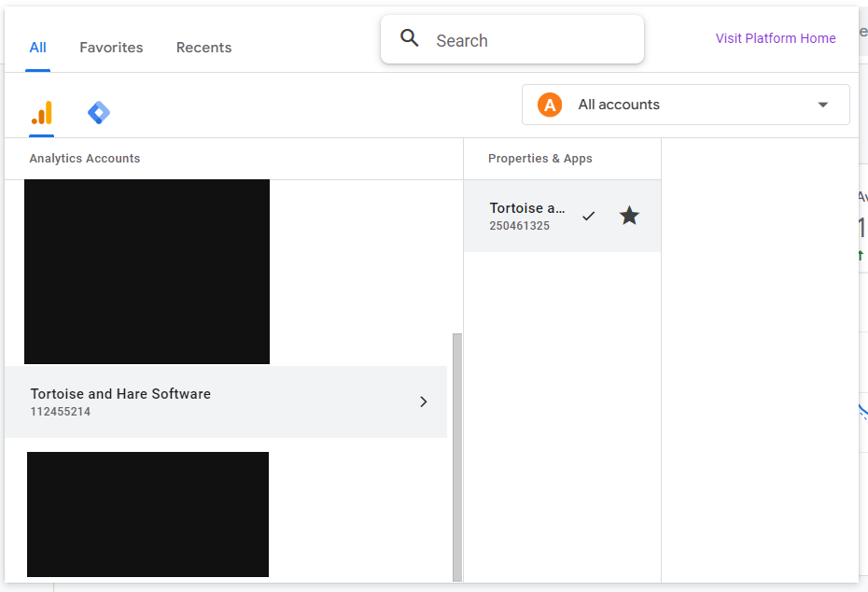Viewport: 868px width, 592px height.
Task: Select the redacted account below Tortoise and Hare
Action: [x=147, y=514]
